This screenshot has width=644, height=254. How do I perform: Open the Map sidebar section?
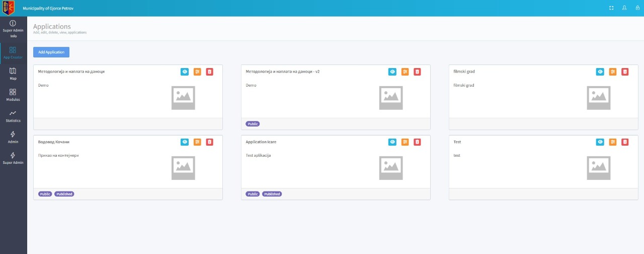(x=13, y=74)
